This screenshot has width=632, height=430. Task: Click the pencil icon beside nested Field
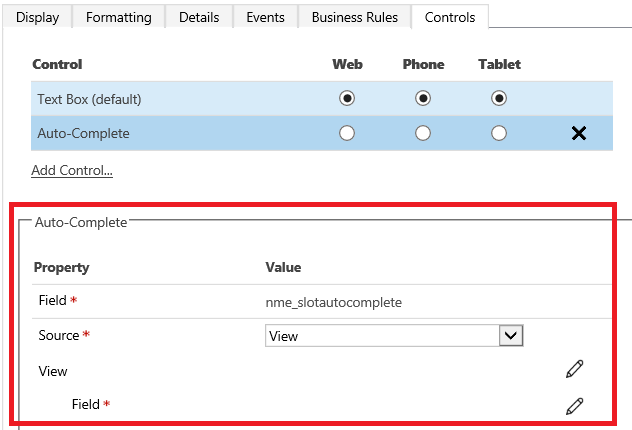pyautogui.click(x=574, y=405)
